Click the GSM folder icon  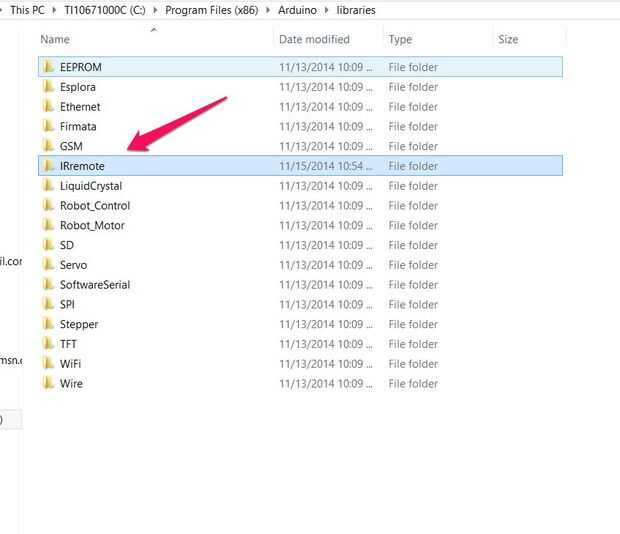coord(48,146)
